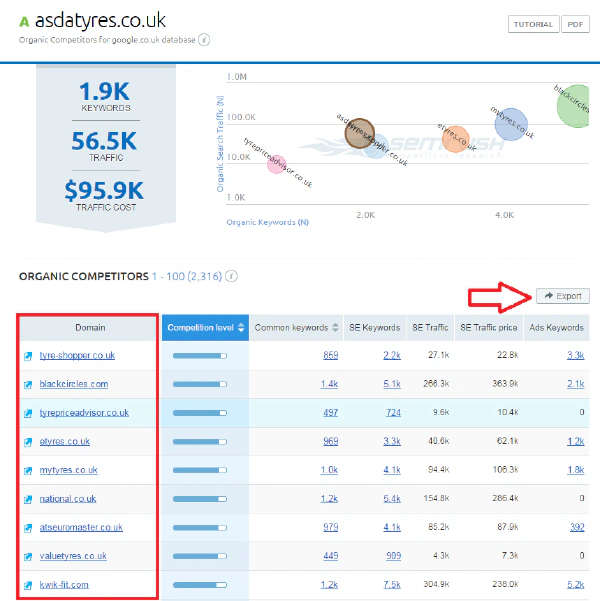Open external link icon for atseuromaster.co.uk
This screenshot has height=601, width=600.
click(28, 528)
